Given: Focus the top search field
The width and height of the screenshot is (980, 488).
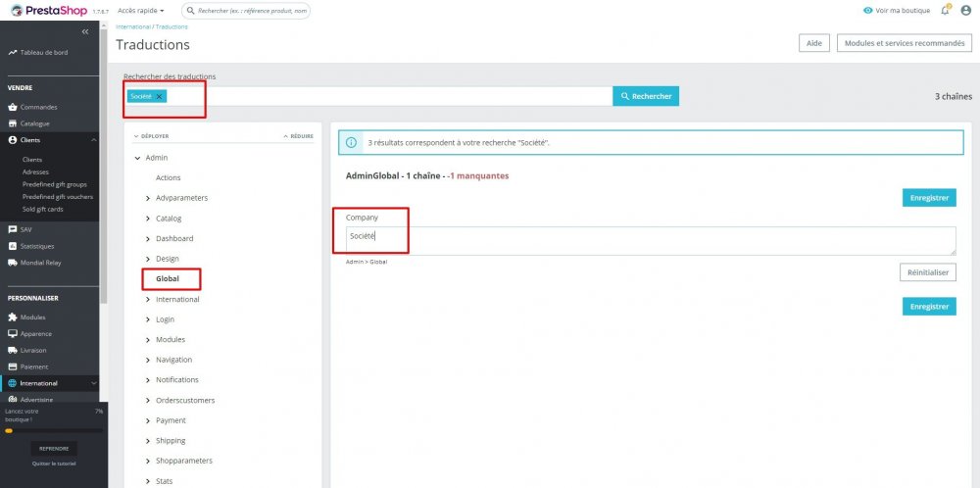Looking at the screenshot, I should 246,11.
